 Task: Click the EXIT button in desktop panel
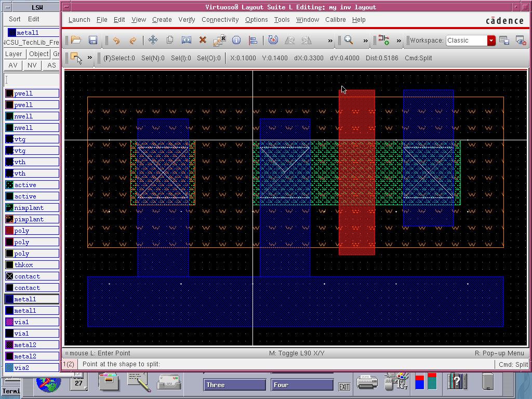344,387
